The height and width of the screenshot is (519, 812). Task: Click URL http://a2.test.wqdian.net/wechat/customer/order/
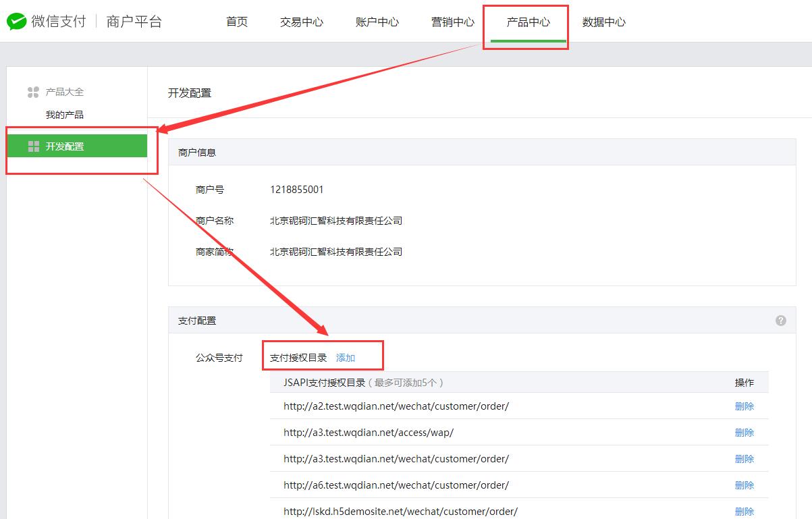[396, 406]
